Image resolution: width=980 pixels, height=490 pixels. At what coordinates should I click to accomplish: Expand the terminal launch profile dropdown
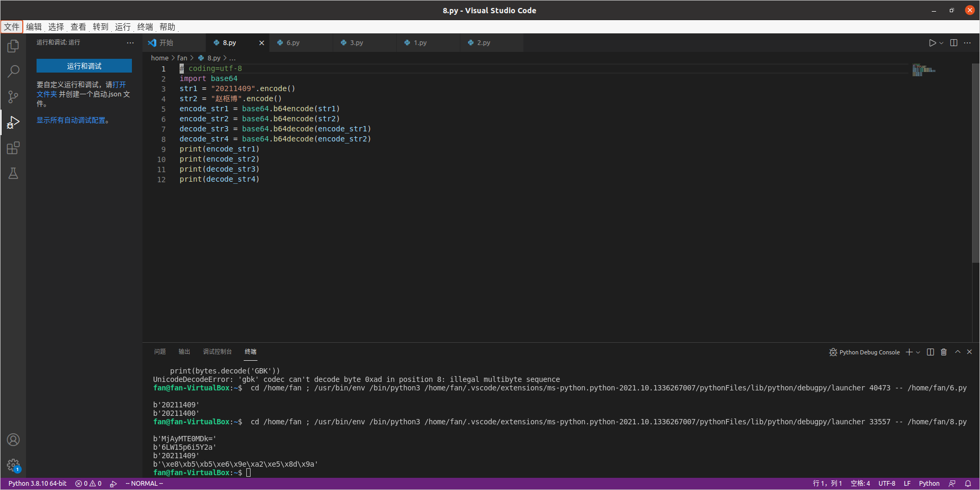click(x=918, y=352)
